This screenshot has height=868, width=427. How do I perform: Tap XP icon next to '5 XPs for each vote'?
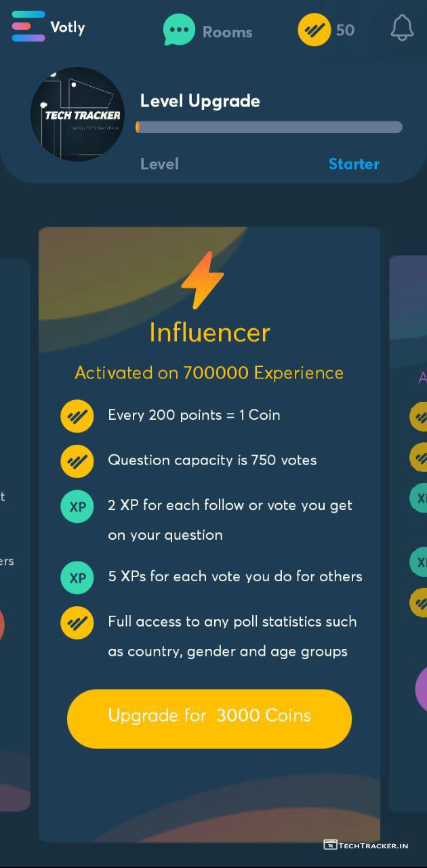(x=77, y=578)
